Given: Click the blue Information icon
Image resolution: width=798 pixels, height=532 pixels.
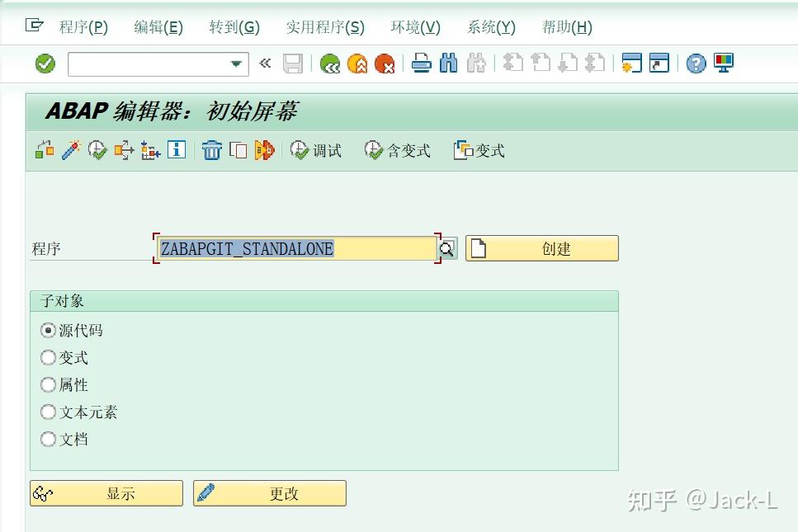Looking at the screenshot, I should point(177,149).
